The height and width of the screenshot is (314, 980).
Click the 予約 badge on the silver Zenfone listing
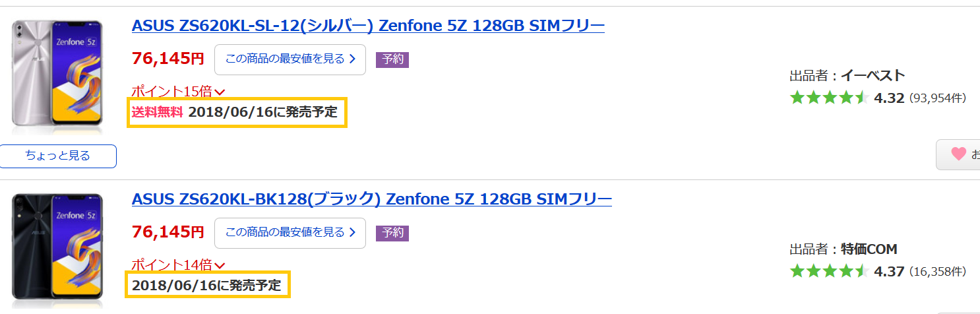(392, 59)
